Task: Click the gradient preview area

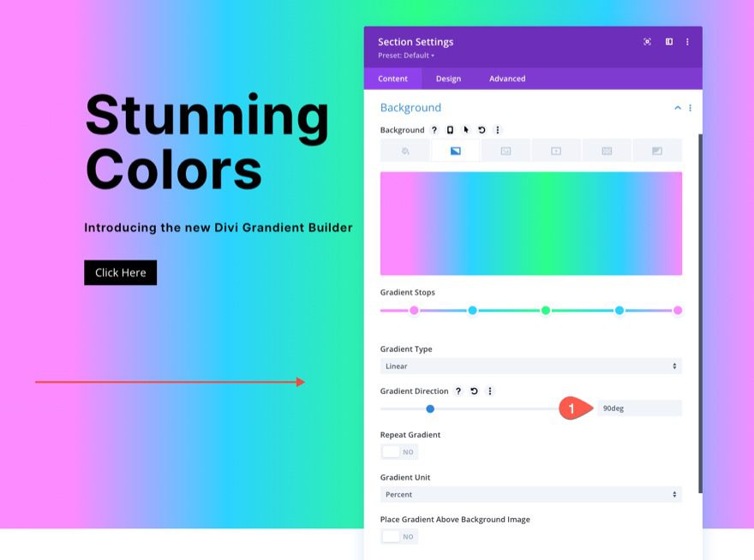Action: [531, 223]
